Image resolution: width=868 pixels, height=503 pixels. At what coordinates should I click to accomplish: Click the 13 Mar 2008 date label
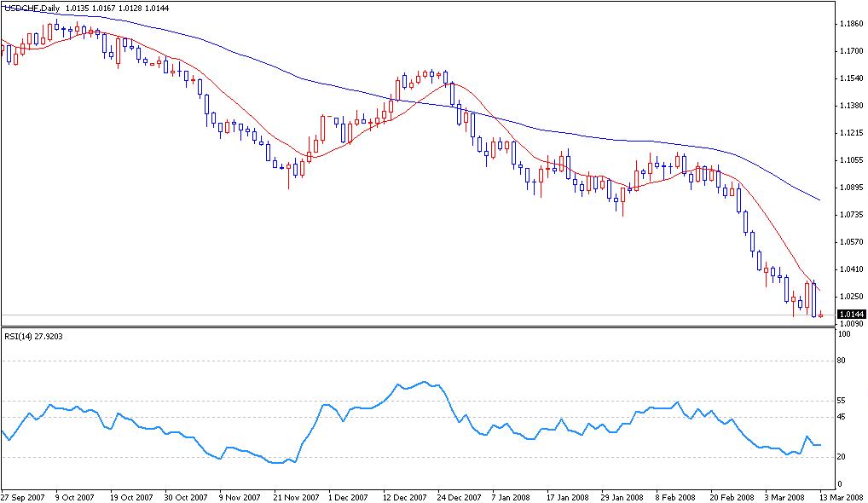(842, 498)
